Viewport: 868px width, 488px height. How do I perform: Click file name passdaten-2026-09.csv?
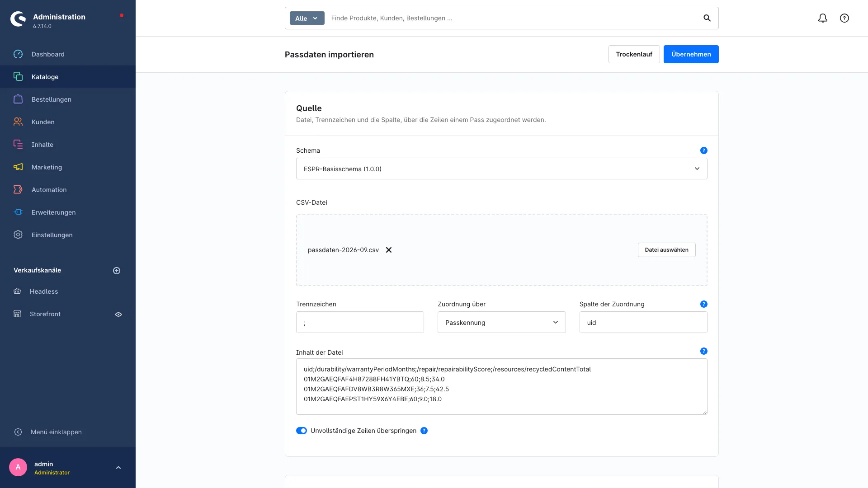click(343, 250)
